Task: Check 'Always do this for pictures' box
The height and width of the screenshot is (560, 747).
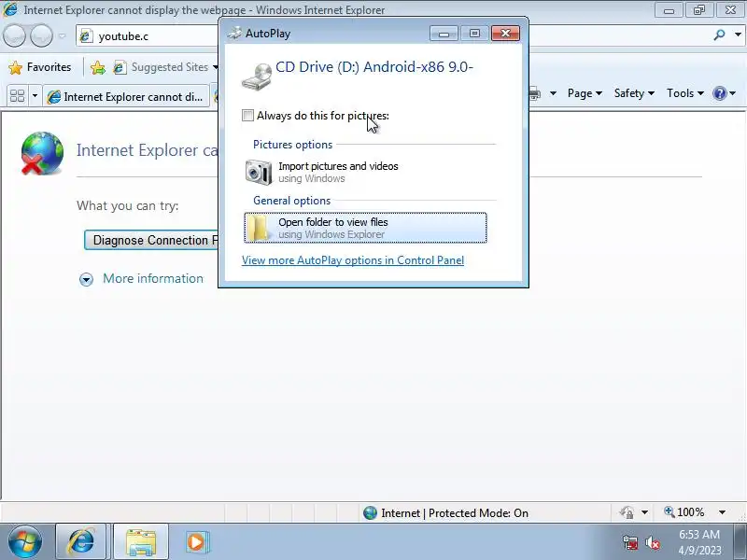Action: (247, 115)
